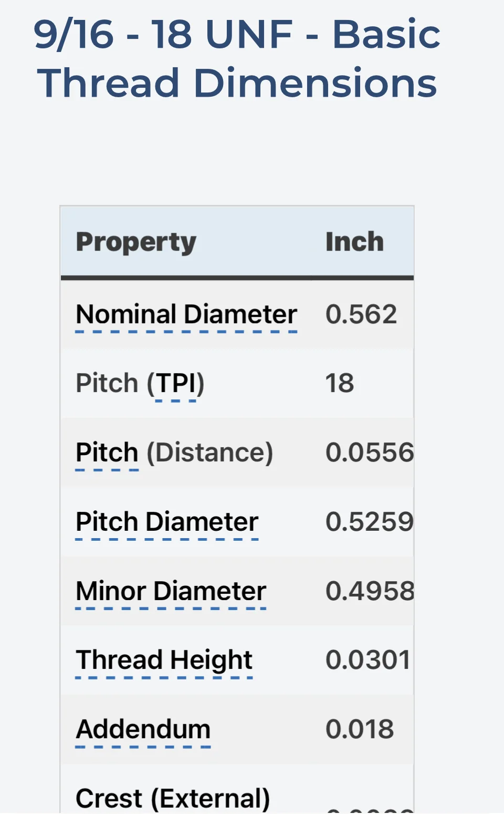Click the (Distance) text in Pitch row

tap(209, 452)
